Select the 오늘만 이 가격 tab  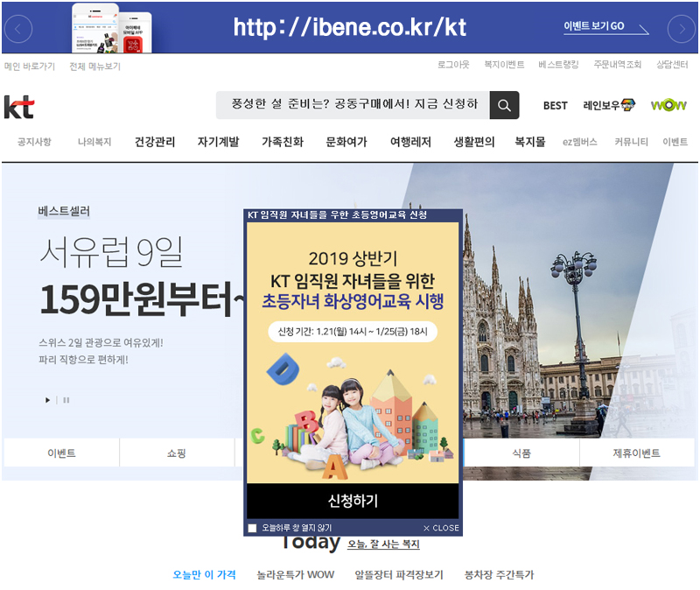tap(205, 574)
